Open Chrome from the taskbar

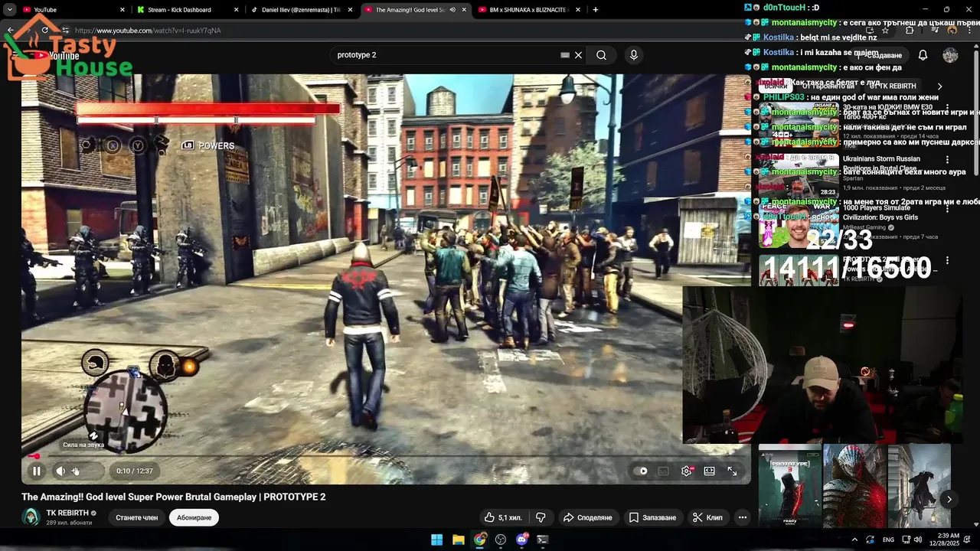point(479,540)
